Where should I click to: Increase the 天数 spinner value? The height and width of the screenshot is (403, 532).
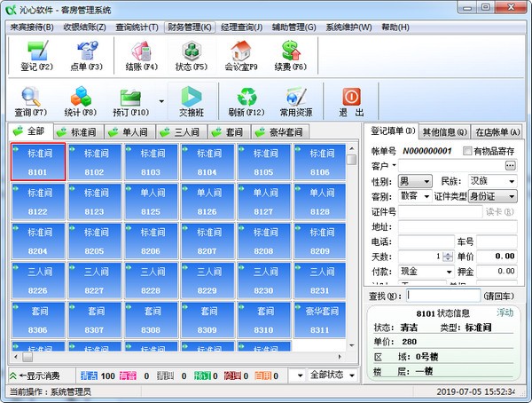[x=448, y=254]
